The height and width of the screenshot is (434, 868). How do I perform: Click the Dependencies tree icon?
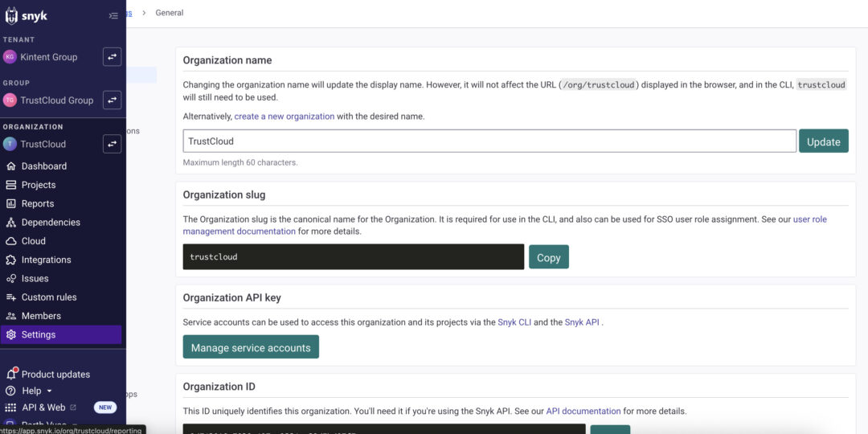tap(11, 223)
